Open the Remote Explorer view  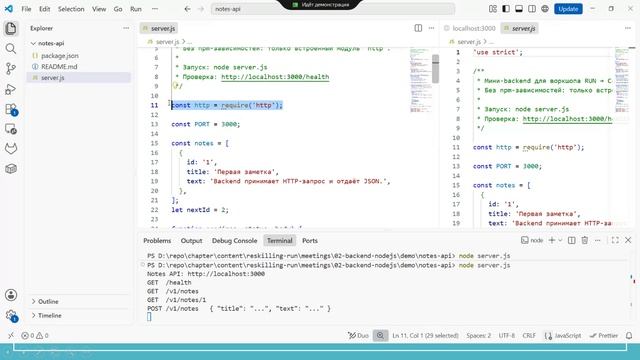tap(11, 129)
